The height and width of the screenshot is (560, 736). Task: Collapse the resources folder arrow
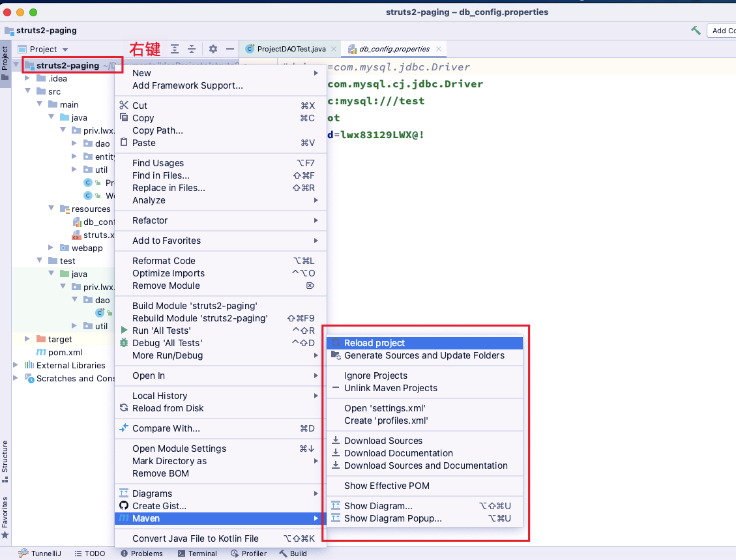[x=51, y=208]
